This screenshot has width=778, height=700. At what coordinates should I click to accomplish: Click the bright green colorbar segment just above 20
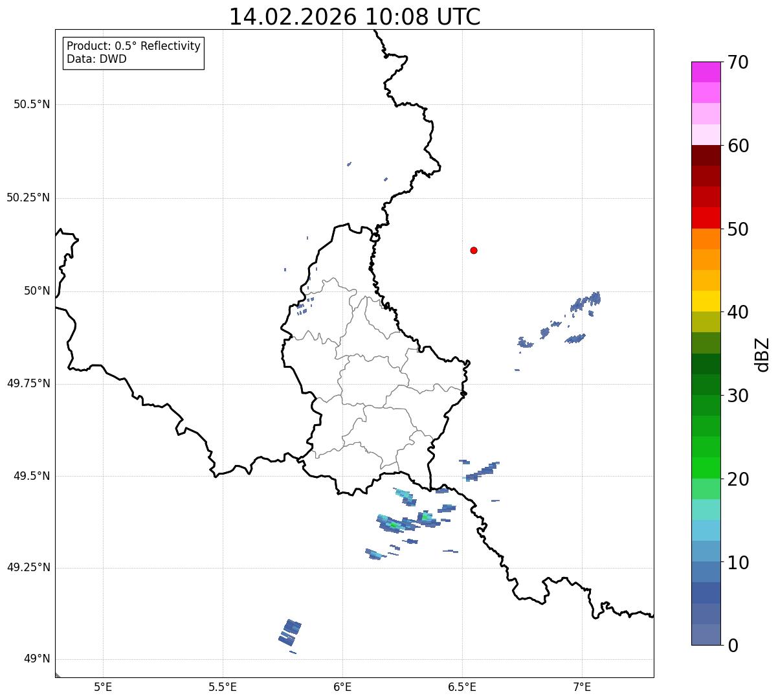point(706,468)
